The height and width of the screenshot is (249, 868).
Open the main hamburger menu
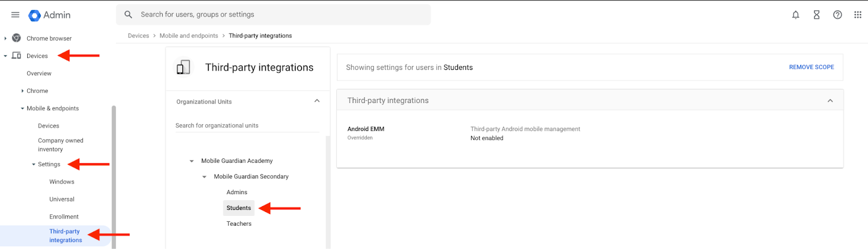[x=15, y=15]
